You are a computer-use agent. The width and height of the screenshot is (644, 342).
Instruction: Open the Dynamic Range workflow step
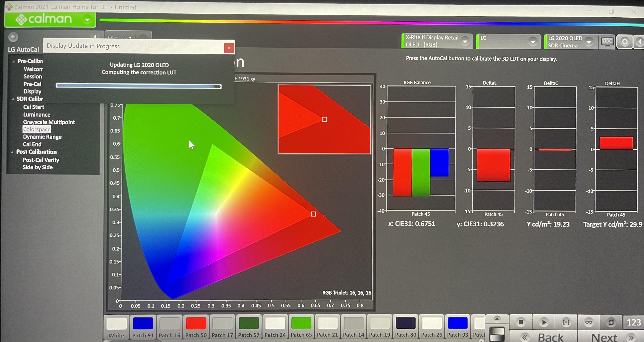tap(42, 137)
